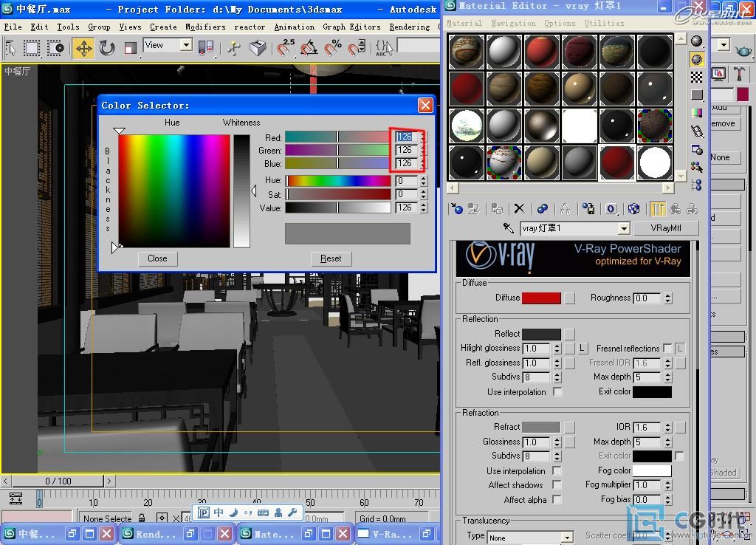Click selection lock toggle in status bar
Screen dimensions: 756x545
pos(142,518)
